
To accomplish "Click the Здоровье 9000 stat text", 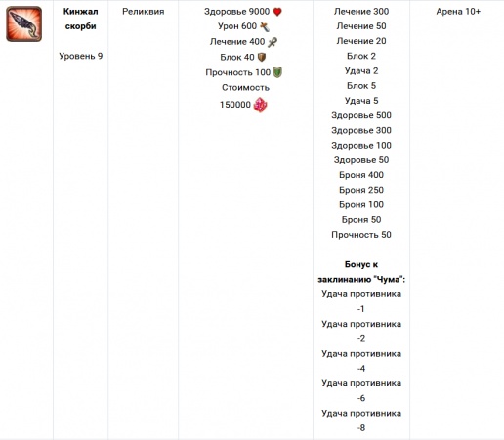I will (x=236, y=12).
